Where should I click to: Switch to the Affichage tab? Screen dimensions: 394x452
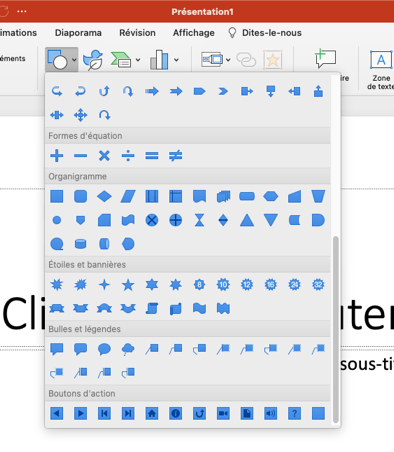(x=194, y=33)
